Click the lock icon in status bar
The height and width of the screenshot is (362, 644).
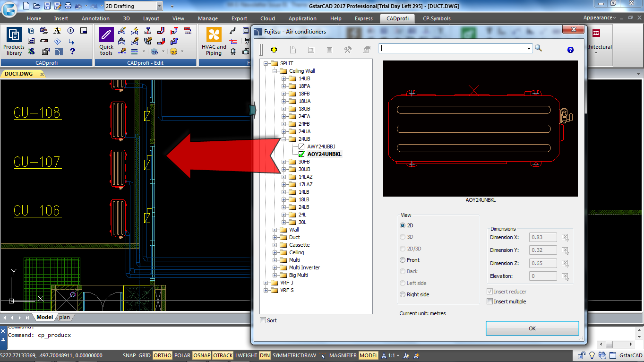[582, 355]
